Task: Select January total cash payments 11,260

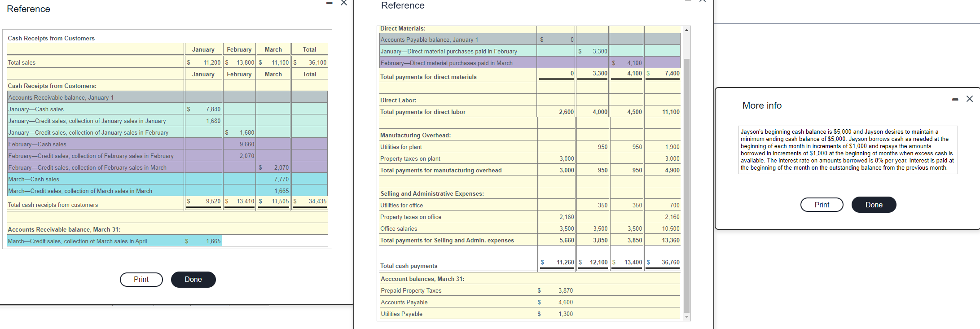Action: click(x=565, y=262)
